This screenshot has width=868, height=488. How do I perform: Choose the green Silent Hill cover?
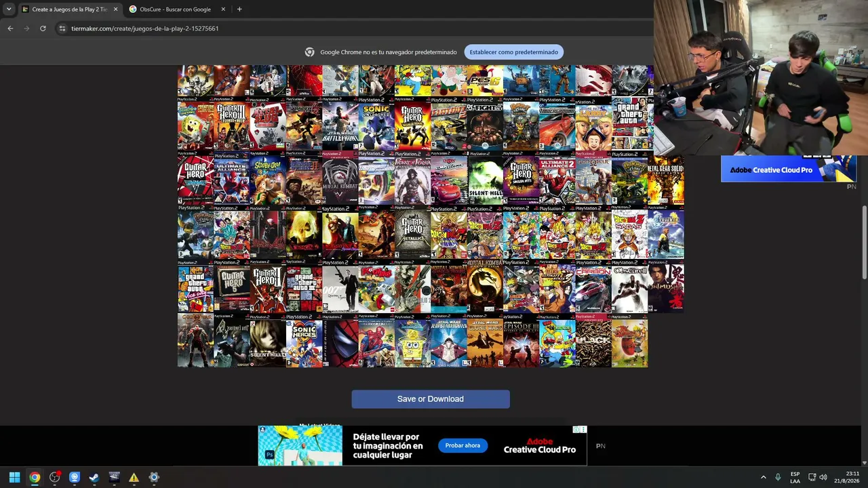(x=485, y=178)
